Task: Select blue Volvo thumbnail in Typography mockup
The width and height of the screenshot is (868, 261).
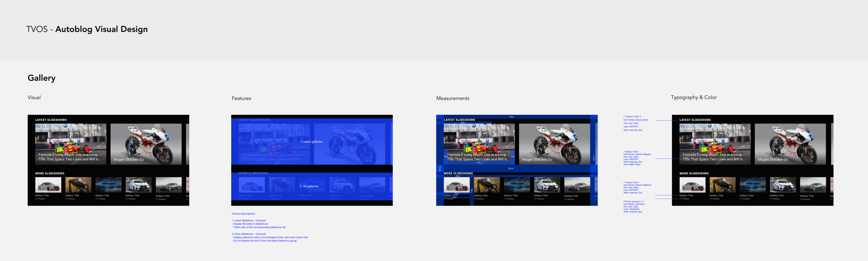Action: pyautogui.click(x=753, y=185)
